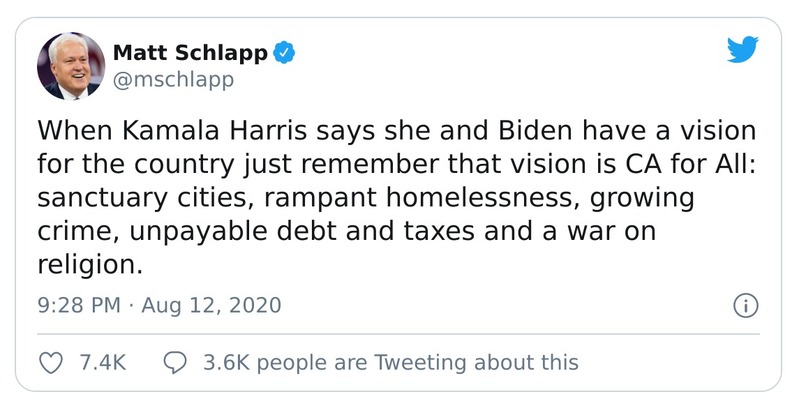Image resolution: width=799 pixels, height=408 pixels.
Task: Click the word 'Biden' in the tweet
Action: [483, 133]
